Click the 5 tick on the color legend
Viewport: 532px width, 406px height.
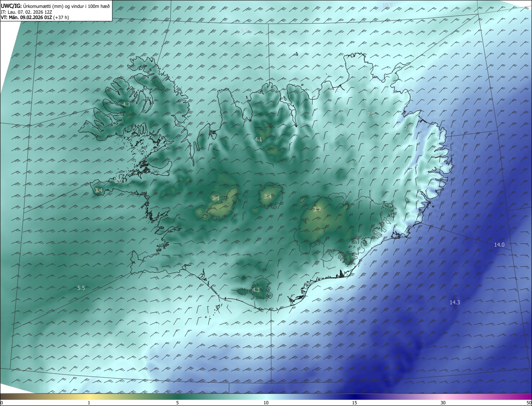point(177,403)
